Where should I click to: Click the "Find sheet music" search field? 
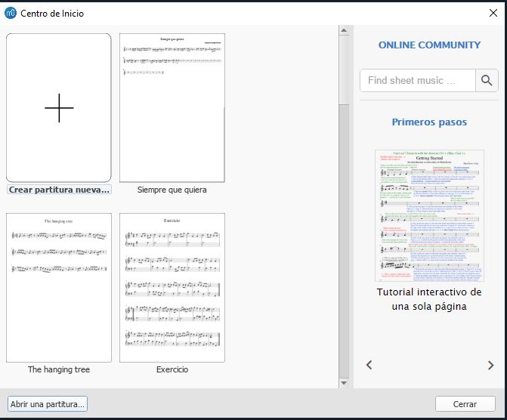417,80
